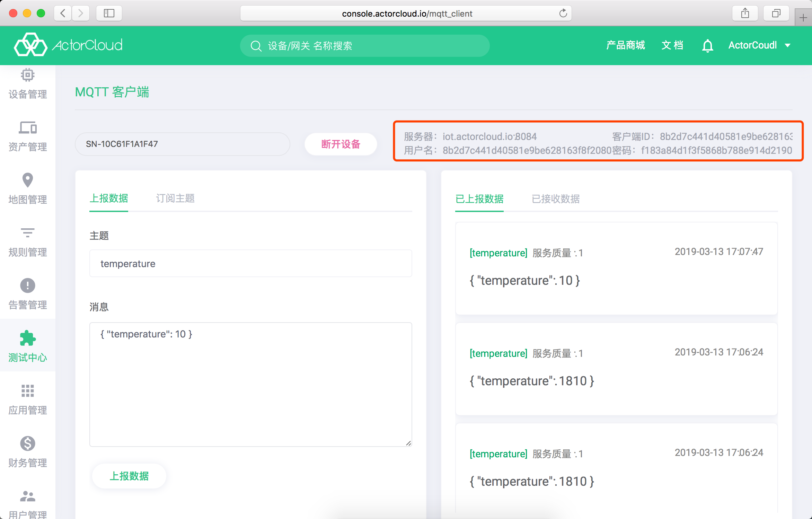Open rule management filter icon

(x=27, y=233)
